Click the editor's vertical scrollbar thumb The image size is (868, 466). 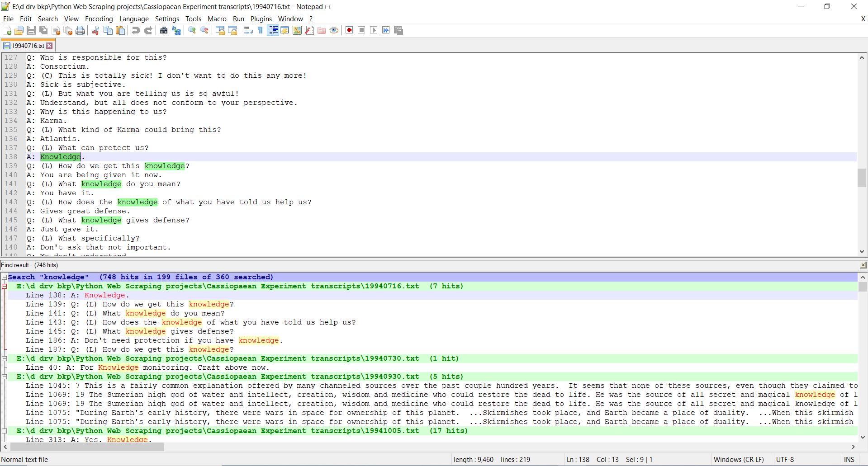click(x=861, y=178)
